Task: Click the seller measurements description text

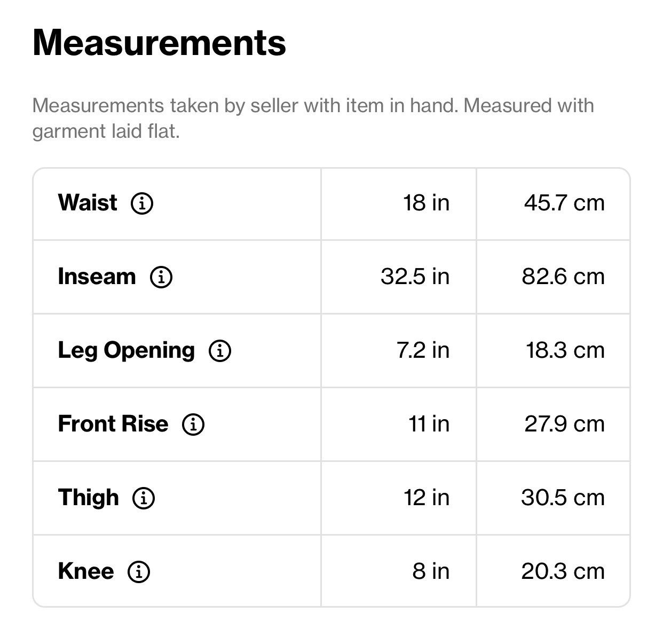Action: [x=313, y=118]
